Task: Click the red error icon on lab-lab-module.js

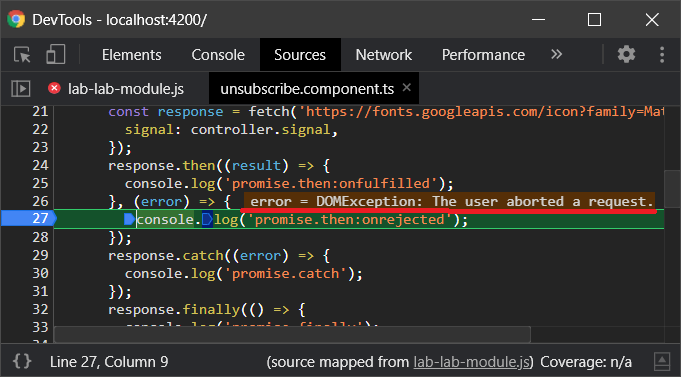Action: tap(54, 88)
